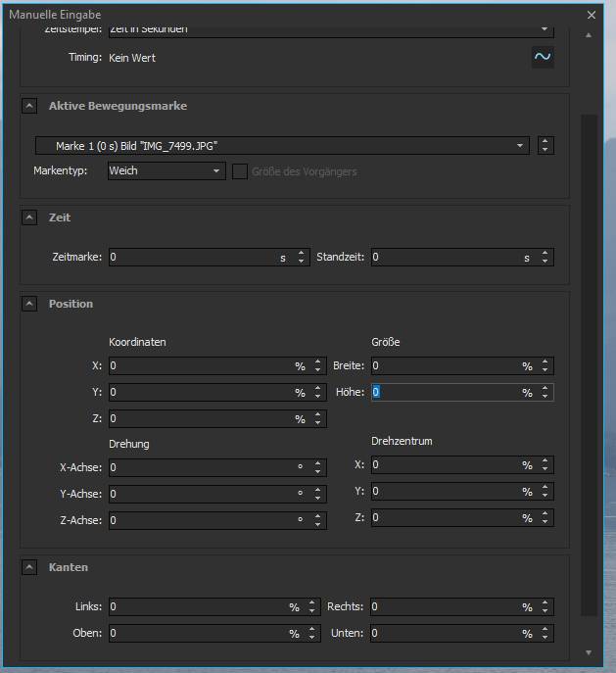This screenshot has height=673, width=616.
Task: Click into the Z-Achse rotation field
Action: pyautogui.click(x=201, y=520)
